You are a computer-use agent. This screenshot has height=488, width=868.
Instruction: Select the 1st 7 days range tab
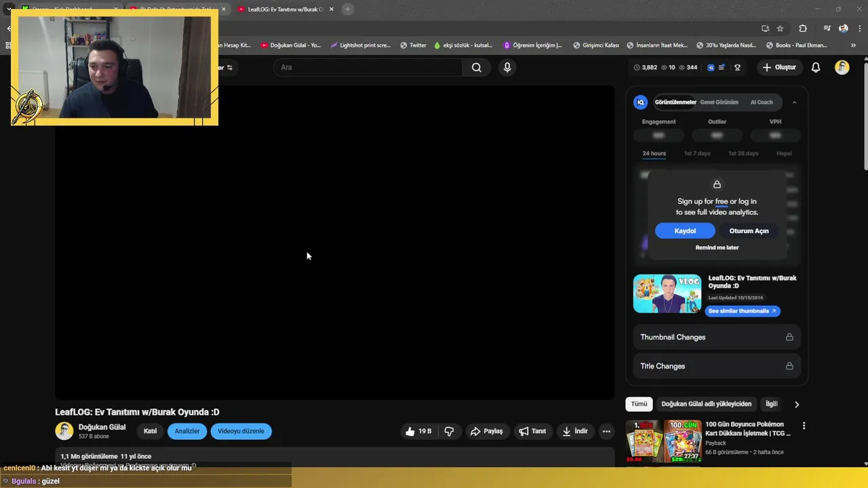(696, 153)
